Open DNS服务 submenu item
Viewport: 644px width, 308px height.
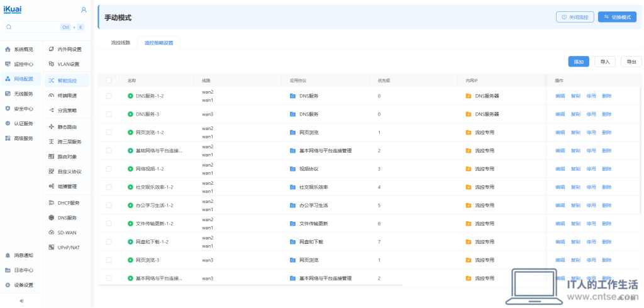click(67, 217)
